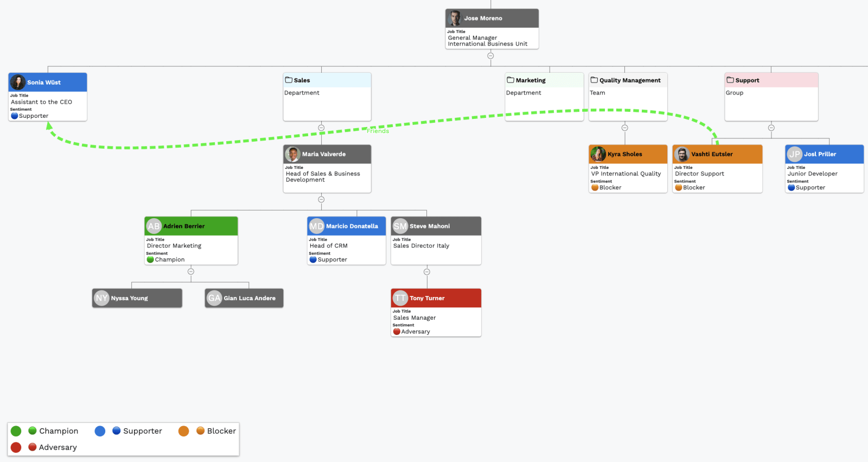Viewport: 868px width, 462px height.
Task: Click Adrien Berrier's AB initials avatar
Action: [154, 226]
